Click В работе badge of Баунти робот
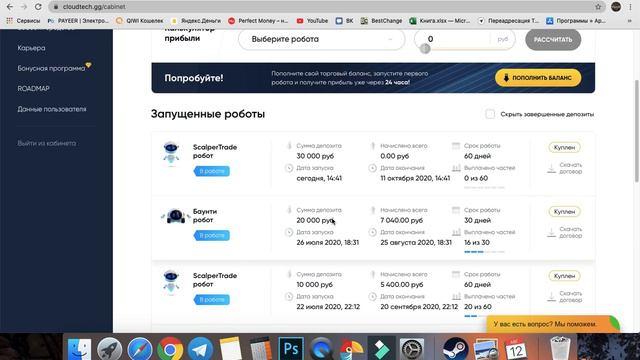 pos(211,236)
